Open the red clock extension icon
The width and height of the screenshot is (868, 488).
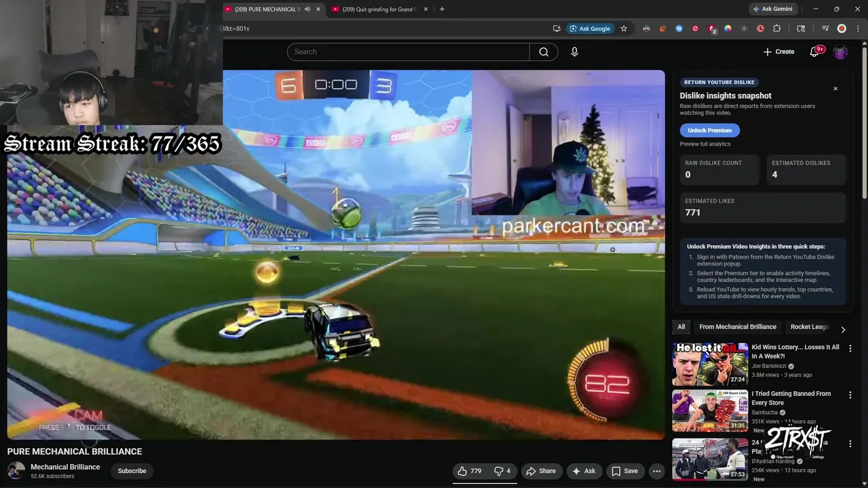[760, 28]
